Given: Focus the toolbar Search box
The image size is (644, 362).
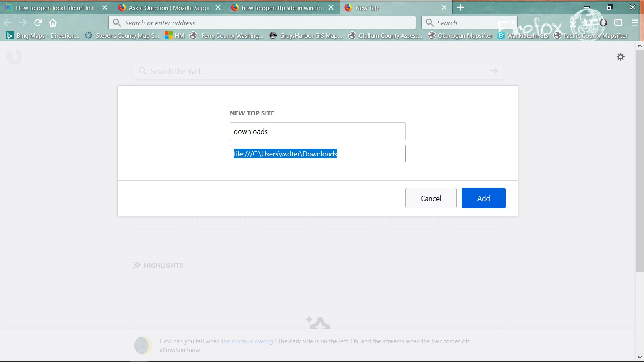Looking at the screenshot, I should click(x=469, y=23).
